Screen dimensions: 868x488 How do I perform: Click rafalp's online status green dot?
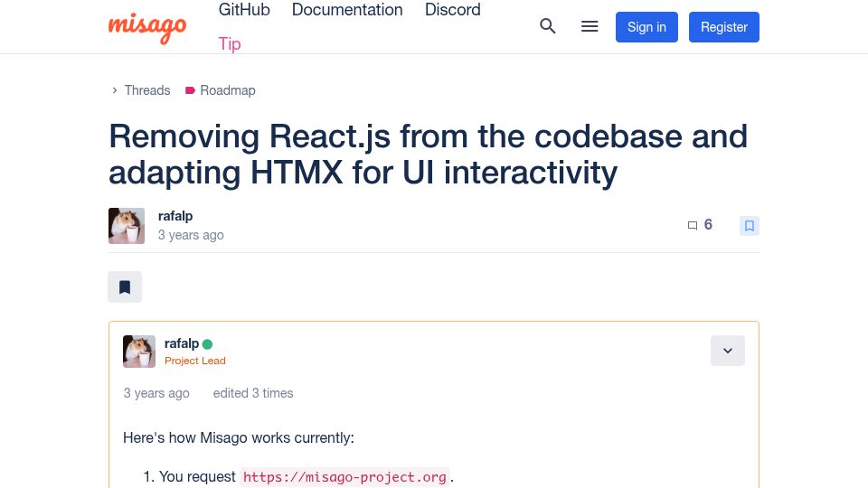pyautogui.click(x=208, y=344)
